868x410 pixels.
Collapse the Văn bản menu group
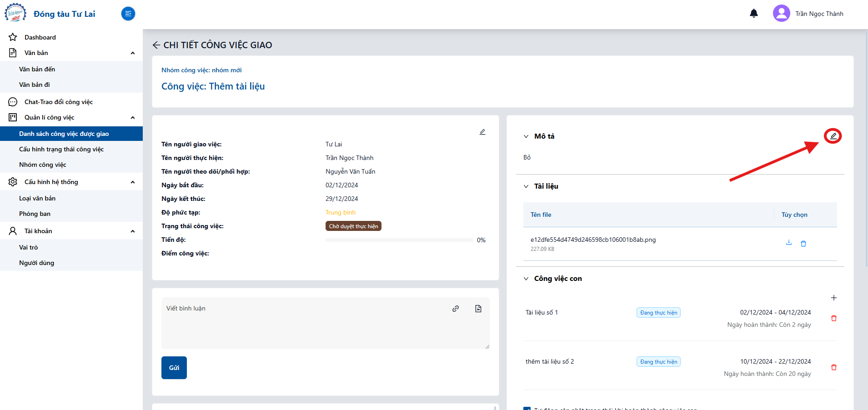(133, 53)
